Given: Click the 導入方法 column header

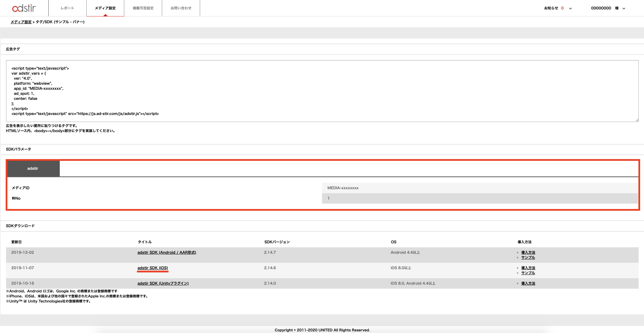Looking at the screenshot, I should coord(524,242).
